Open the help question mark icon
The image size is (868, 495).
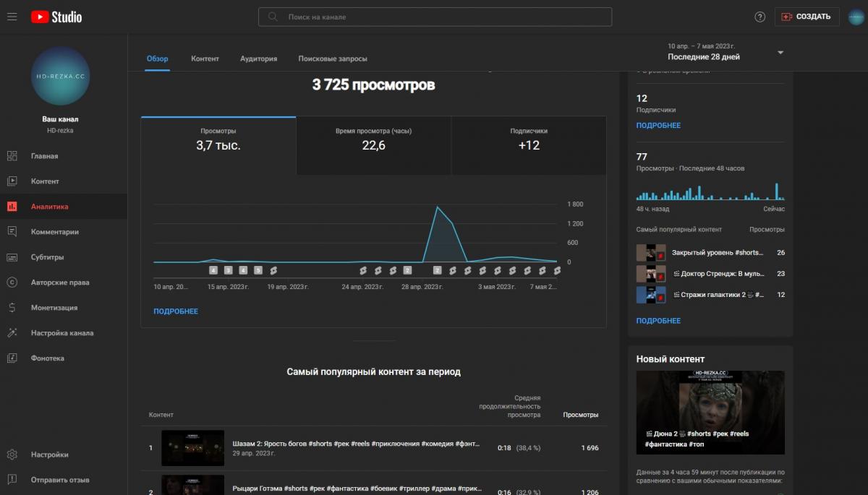[759, 17]
